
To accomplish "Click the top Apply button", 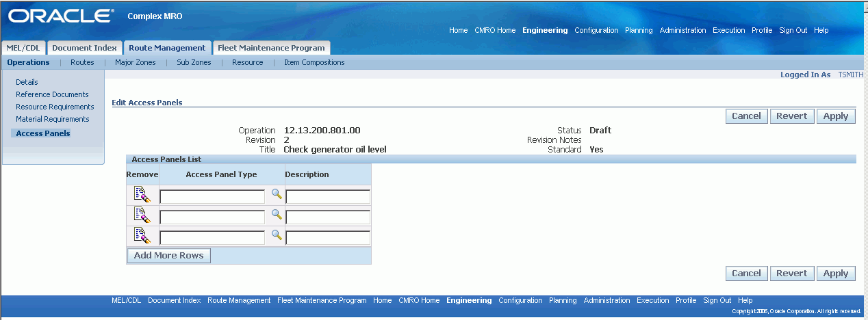I will [x=836, y=116].
